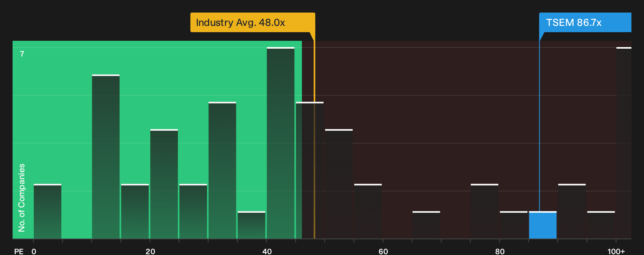
Task: Select the TSEM 86.7x label
Action: pos(585,22)
